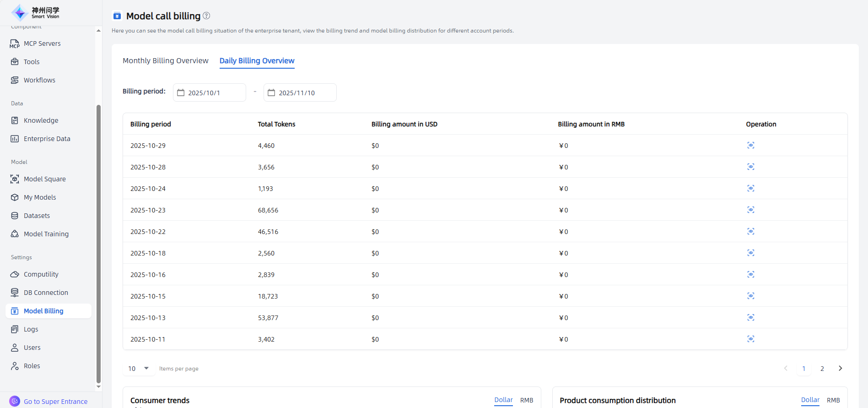Screen dimensions: 868x408
Task: Go to Model Square in sidebar
Action: click(x=44, y=179)
